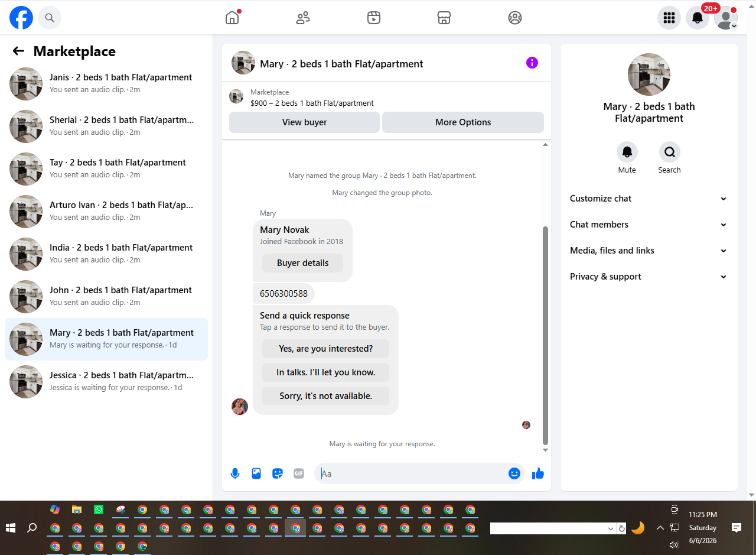Open the taskbar clock and calendar
756x555 pixels.
[x=703, y=528]
